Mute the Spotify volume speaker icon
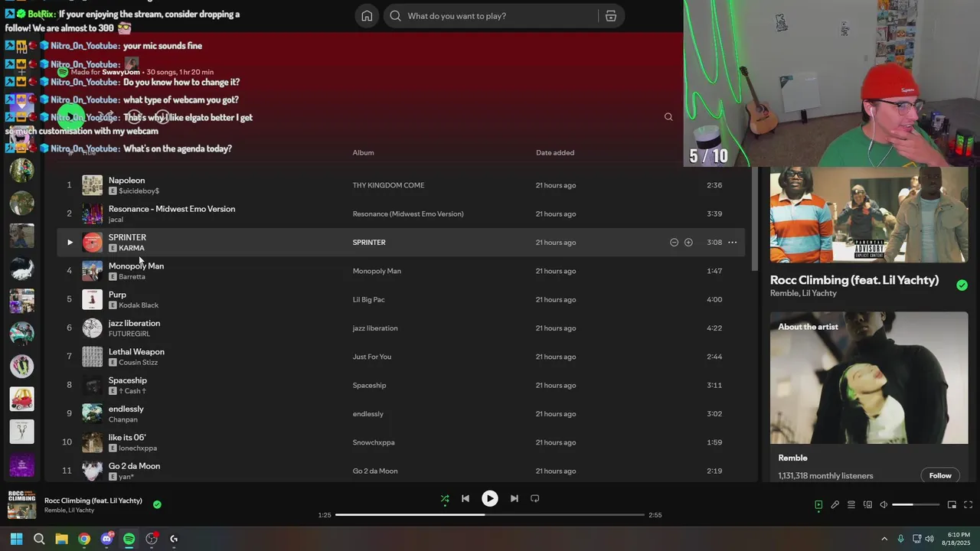 pyautogui.click(x=884, y=505)
